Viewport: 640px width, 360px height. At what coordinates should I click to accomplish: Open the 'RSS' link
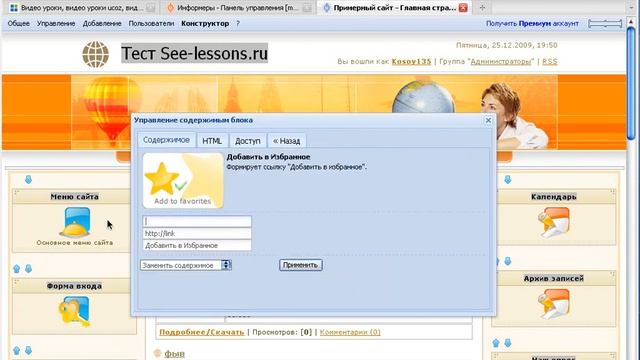click(x=550, y=61)
